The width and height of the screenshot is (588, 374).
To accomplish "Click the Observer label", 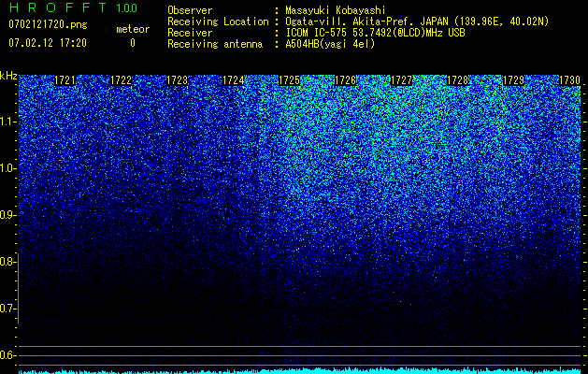I will (190, 10).
